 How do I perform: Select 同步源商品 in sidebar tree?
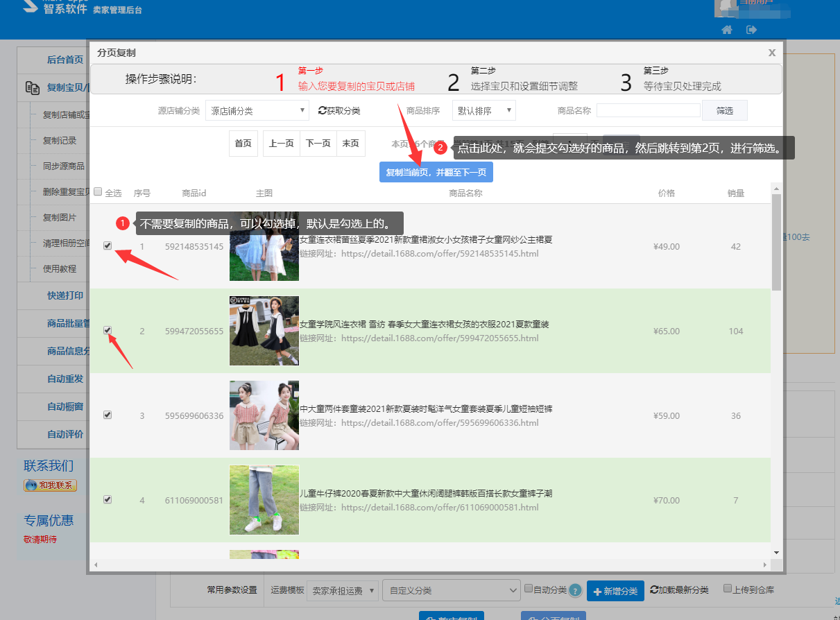pyautogui.click(x=64, y=166)
